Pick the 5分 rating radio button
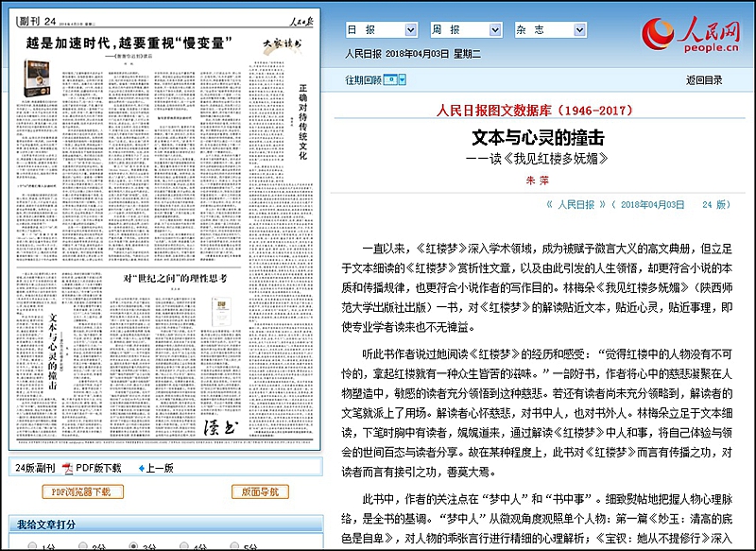Image resolution: width=756 pixels, height=551 pixels. point(234,545)
